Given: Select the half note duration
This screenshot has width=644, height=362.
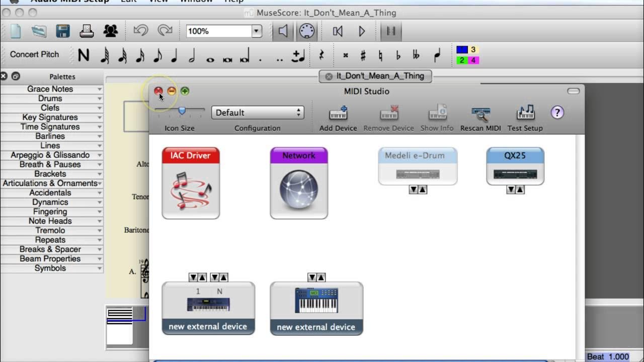Looking at the screenshot, I should (x=192, y=55).
